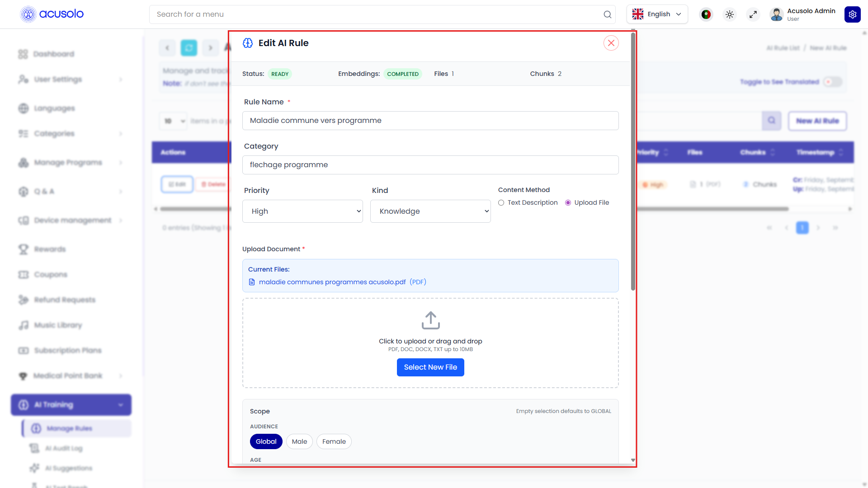Click the acusolo logo
This screenshot has height=488, width=868.
click(52, 14)
